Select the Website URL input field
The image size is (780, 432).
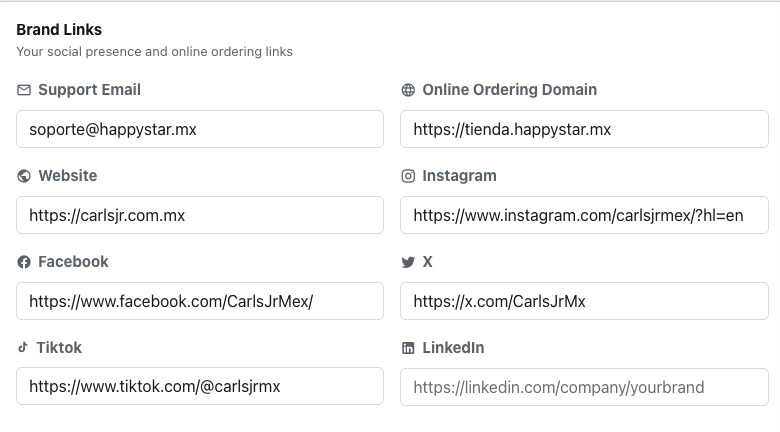pyautogui.click(x=200, y=215)
